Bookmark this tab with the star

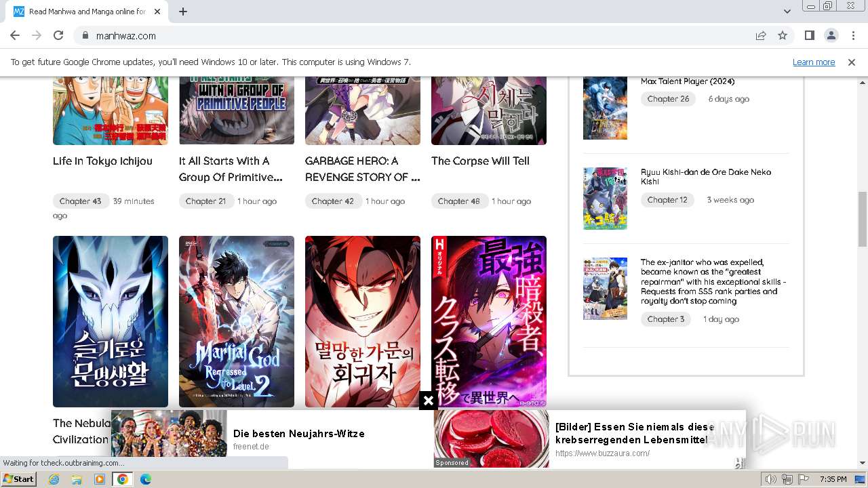tap(783, 35)
